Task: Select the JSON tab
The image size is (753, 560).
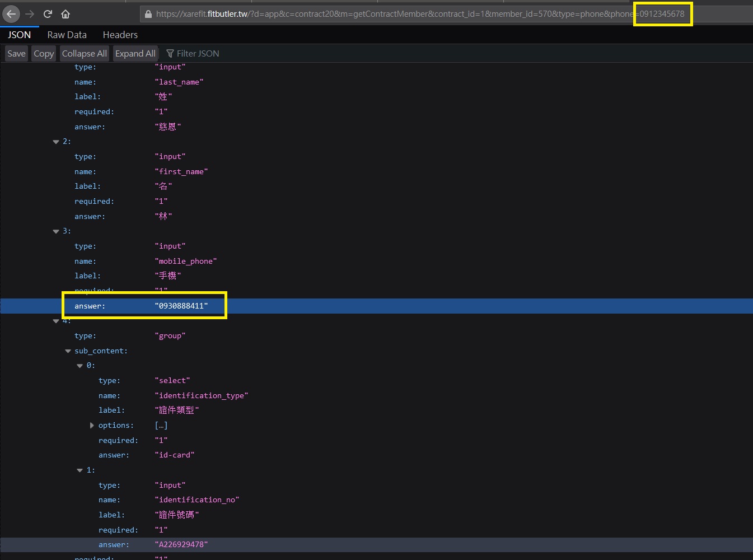Action: click(20, 35)
